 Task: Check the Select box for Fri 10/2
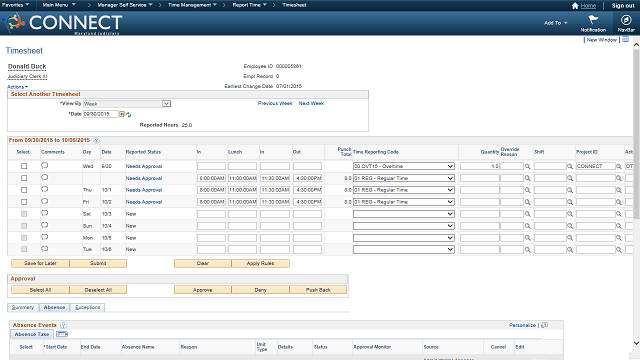[24, 202]
